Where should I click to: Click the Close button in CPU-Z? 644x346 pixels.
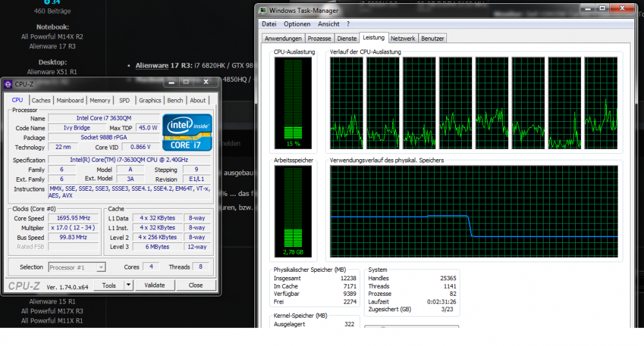(x=196, y=285)
